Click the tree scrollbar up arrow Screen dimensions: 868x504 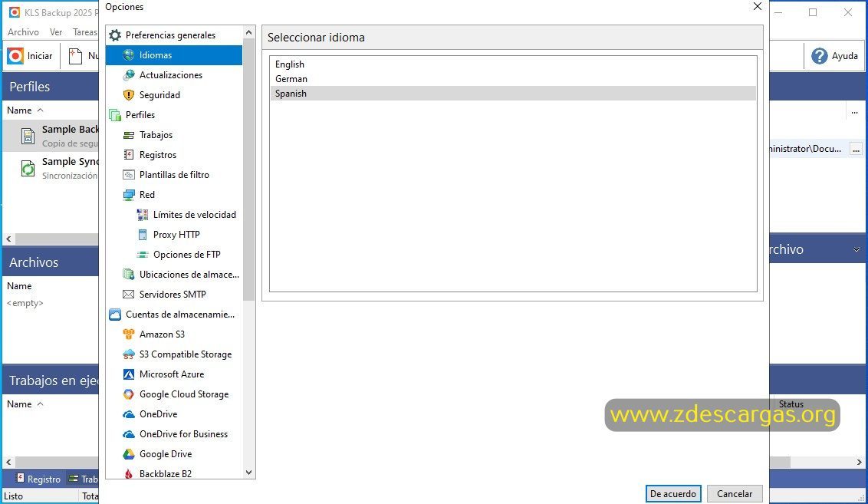tap(248, 33)
